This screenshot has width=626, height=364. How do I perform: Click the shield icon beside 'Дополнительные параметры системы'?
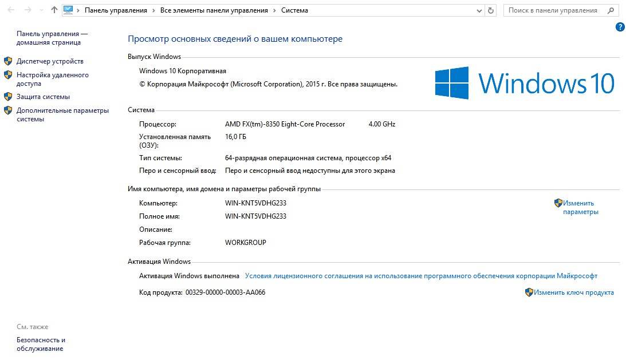[x=8, y=110]
